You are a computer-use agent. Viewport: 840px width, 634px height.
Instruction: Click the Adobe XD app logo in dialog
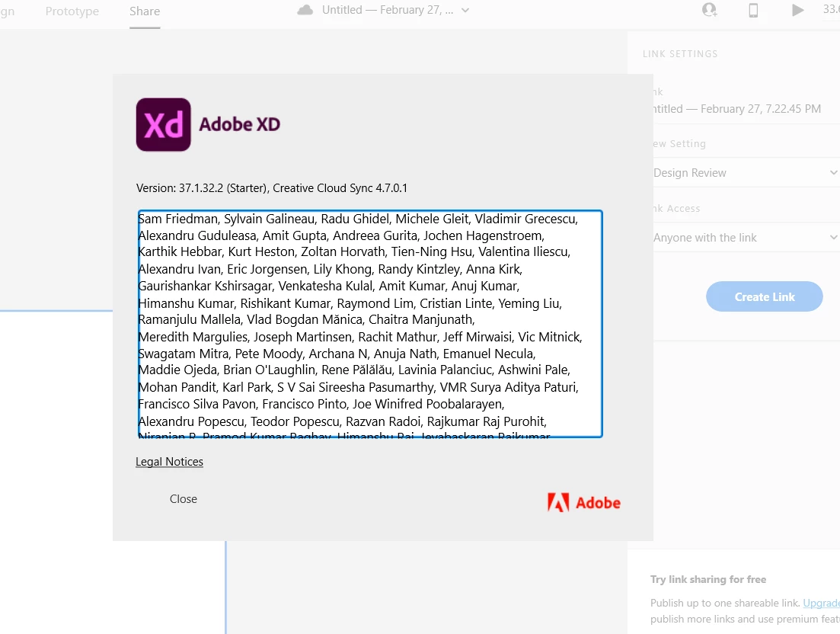pyautogui.click(x=164, y=124)
